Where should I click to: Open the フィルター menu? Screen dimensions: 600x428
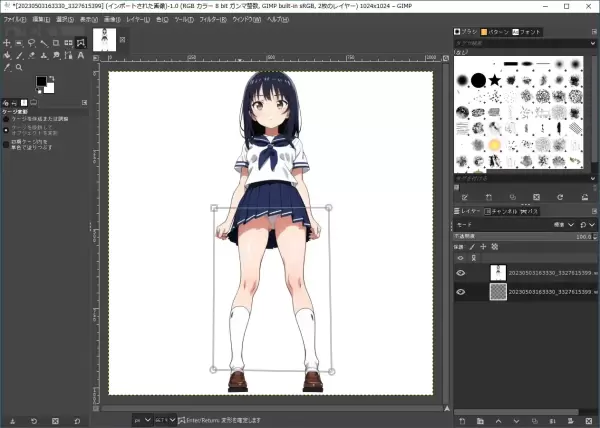point(213,19)
